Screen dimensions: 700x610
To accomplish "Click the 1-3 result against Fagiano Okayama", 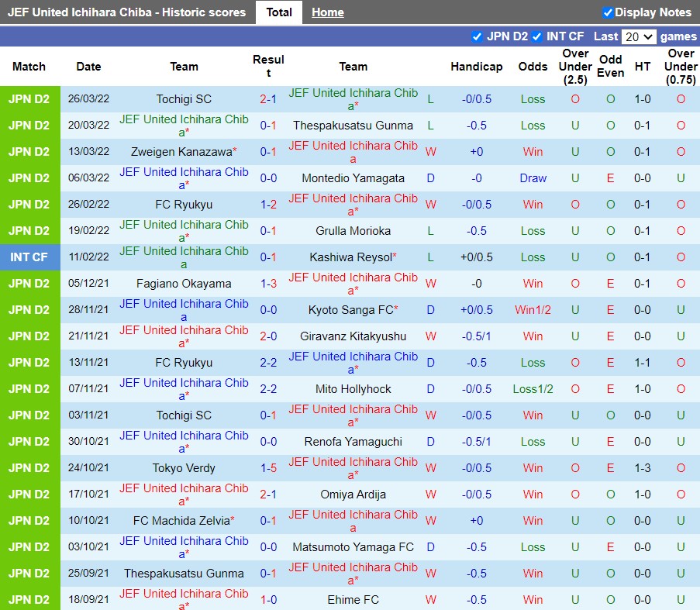I will [268, 284].
